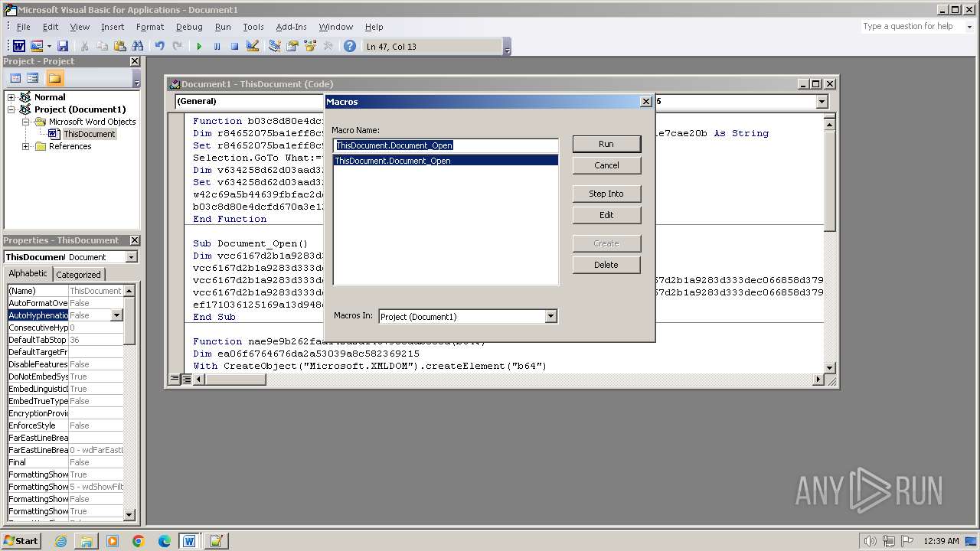
Task: Expand the References folder
Action: coord(25,146)
